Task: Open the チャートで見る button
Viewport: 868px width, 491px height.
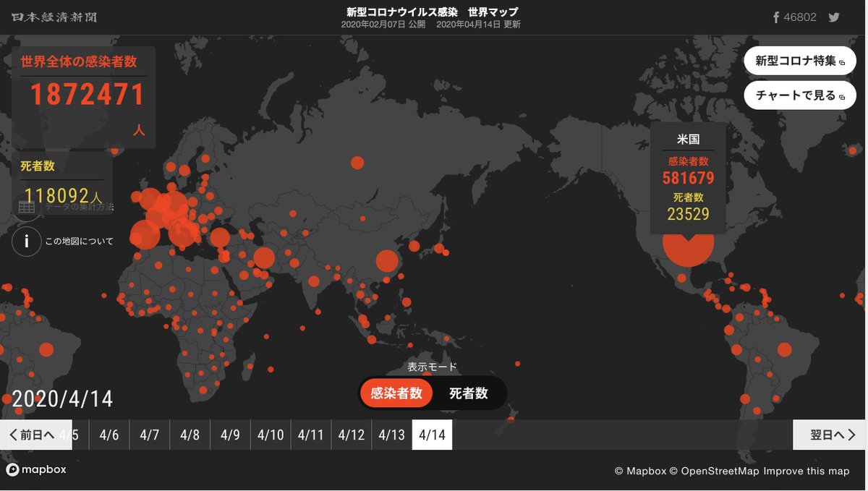Action: tap(800, 95)
